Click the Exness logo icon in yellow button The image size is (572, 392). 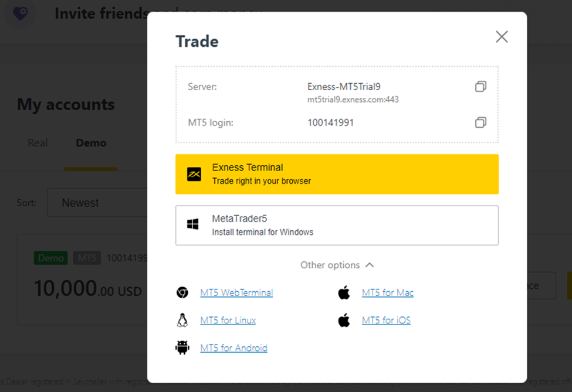(x=194, y=174)
